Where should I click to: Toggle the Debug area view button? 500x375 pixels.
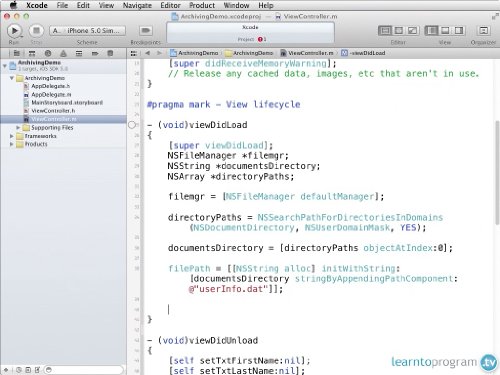[445, 31]
